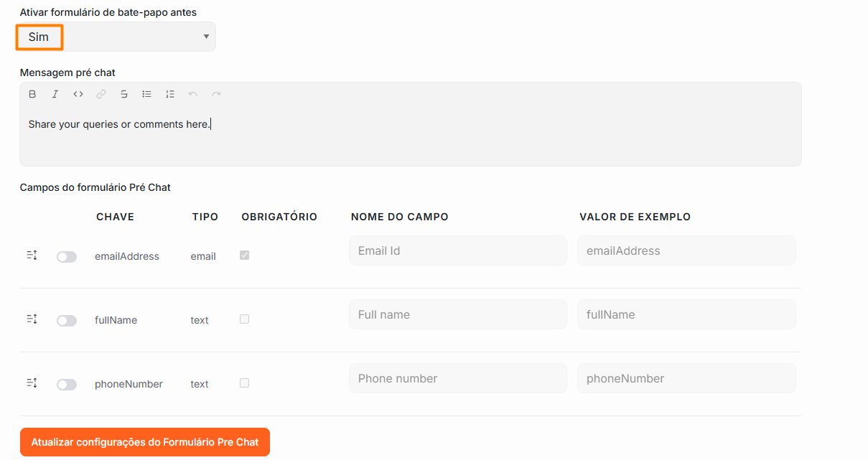This screenshot has width=868, height=460.
Task: Click 'Atualizar configurações do Formulário Pre Chat' button
Action: (x=145, y=442)
